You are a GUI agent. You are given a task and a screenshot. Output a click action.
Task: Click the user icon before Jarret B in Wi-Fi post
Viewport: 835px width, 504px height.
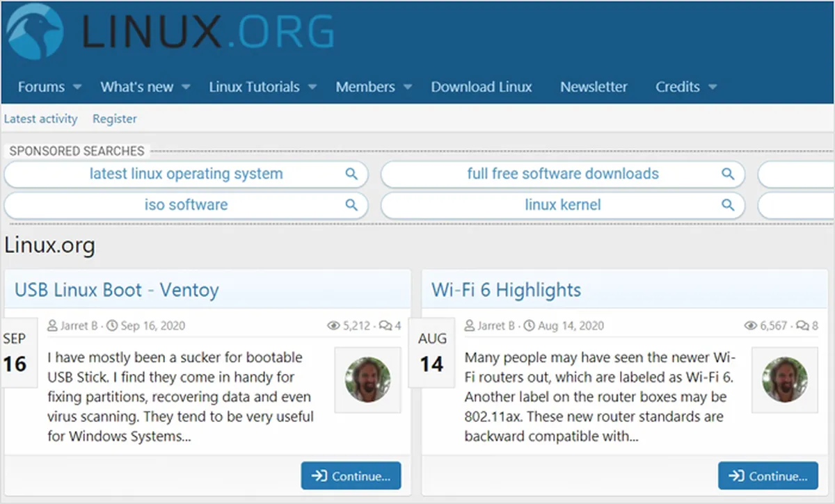pyautogui.click(x=470, y=325)
